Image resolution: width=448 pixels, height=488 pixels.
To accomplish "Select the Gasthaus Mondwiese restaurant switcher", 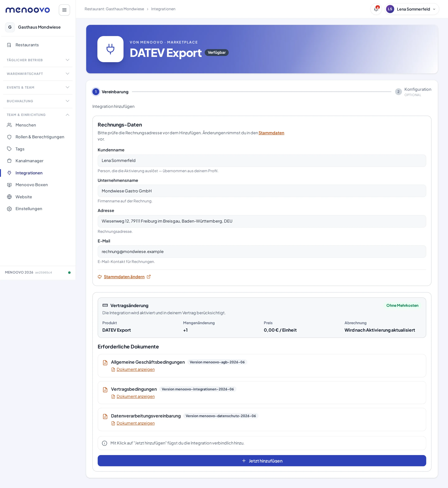I will (x=38, y=27).
